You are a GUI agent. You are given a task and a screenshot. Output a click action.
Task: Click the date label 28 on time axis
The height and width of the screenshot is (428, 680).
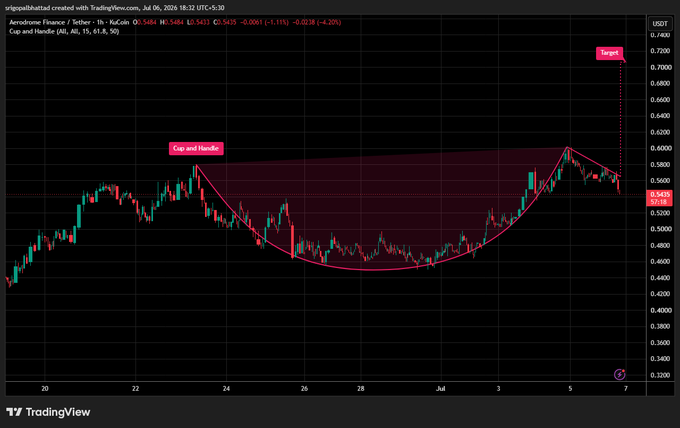click(x=361, y=389)
